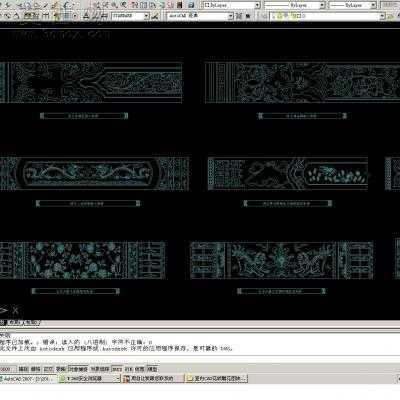Switch to the 布局2 layout tab
Viewport: 400px width, 400px height.
pos(32,323)
